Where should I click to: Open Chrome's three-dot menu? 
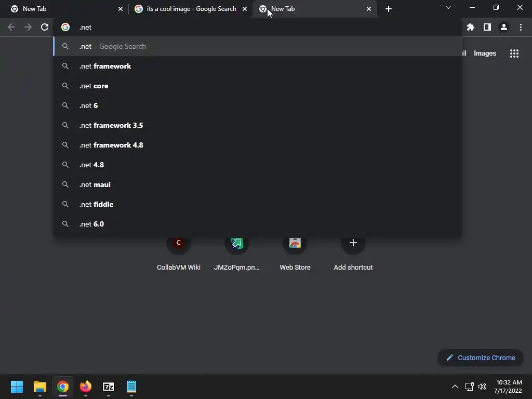tap(521, 27)
